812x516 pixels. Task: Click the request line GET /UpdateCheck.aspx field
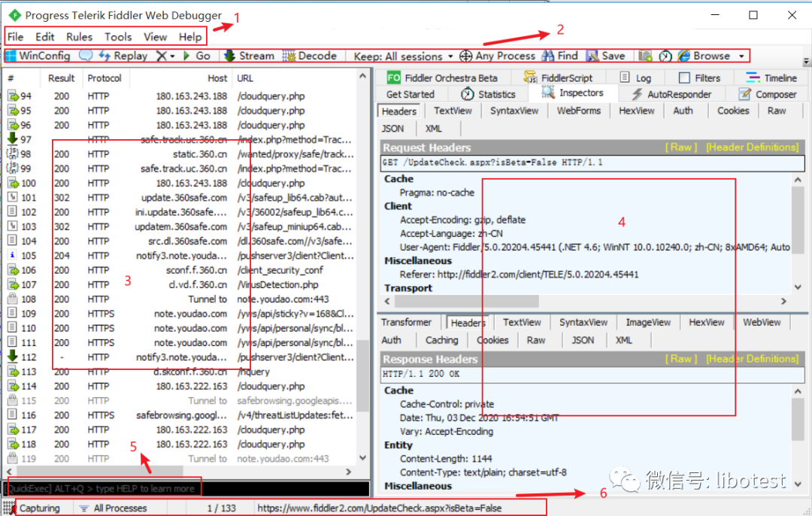592,162
